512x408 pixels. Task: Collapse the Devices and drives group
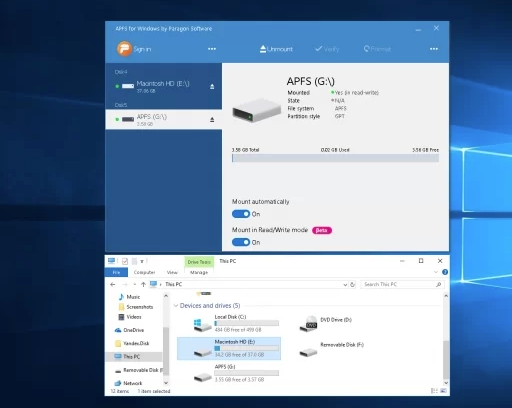176,306
